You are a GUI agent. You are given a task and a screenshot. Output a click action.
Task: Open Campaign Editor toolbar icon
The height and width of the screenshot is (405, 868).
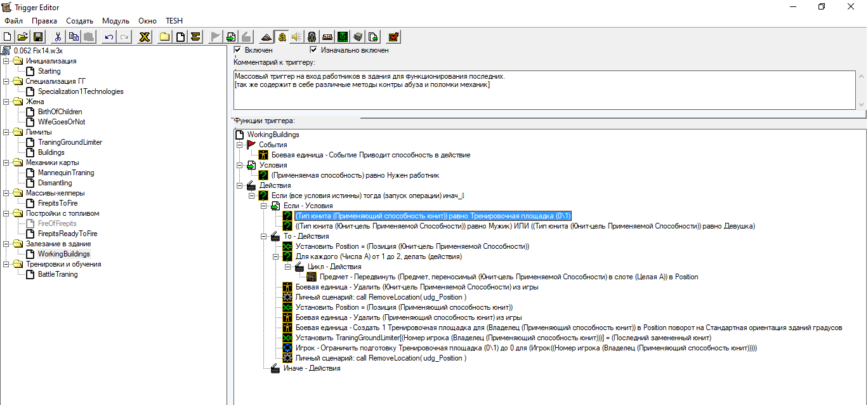[327, 37]
